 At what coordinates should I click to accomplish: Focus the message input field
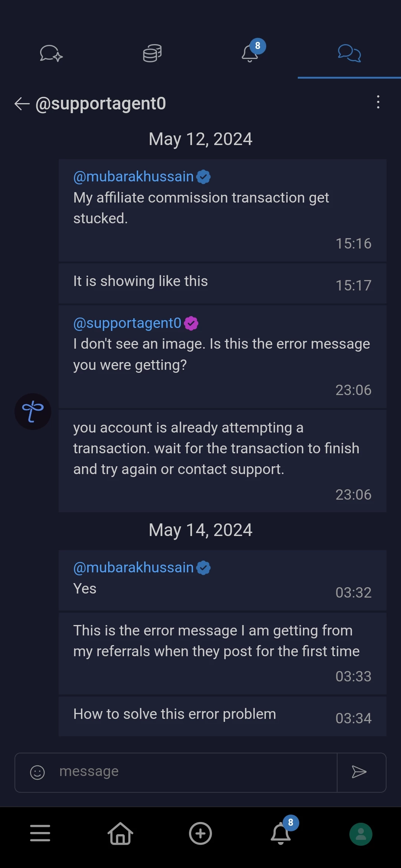(197, 772)
